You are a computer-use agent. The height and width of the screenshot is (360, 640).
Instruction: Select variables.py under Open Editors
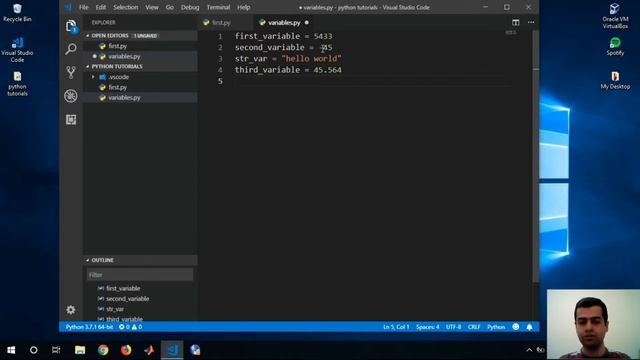pyautogui.click(x=140, y=56)
